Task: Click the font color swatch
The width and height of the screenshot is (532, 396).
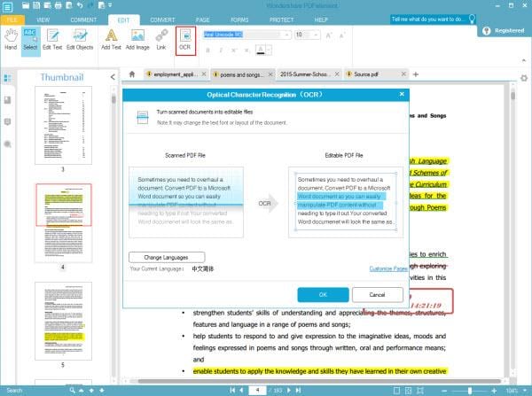Action: pos(261,50)
